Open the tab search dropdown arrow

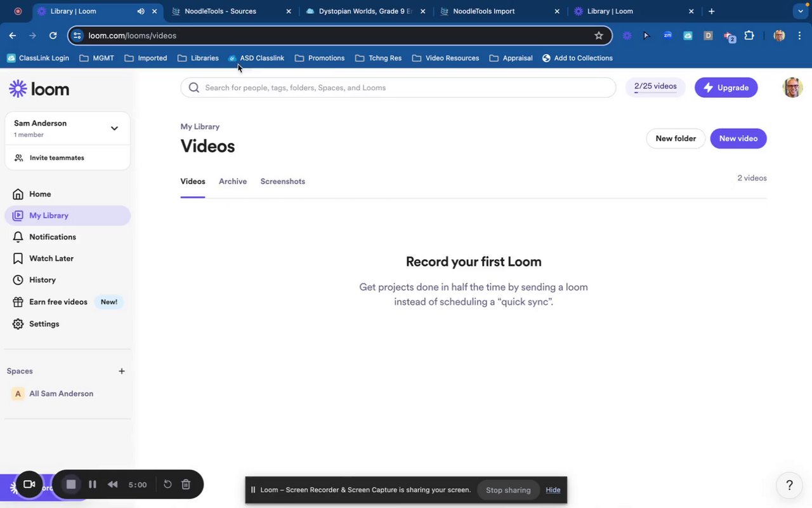click(x=800, y=11)
